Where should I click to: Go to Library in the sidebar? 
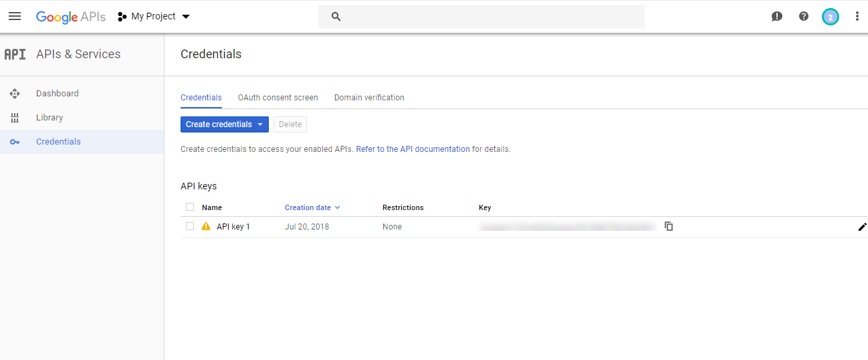49,118
